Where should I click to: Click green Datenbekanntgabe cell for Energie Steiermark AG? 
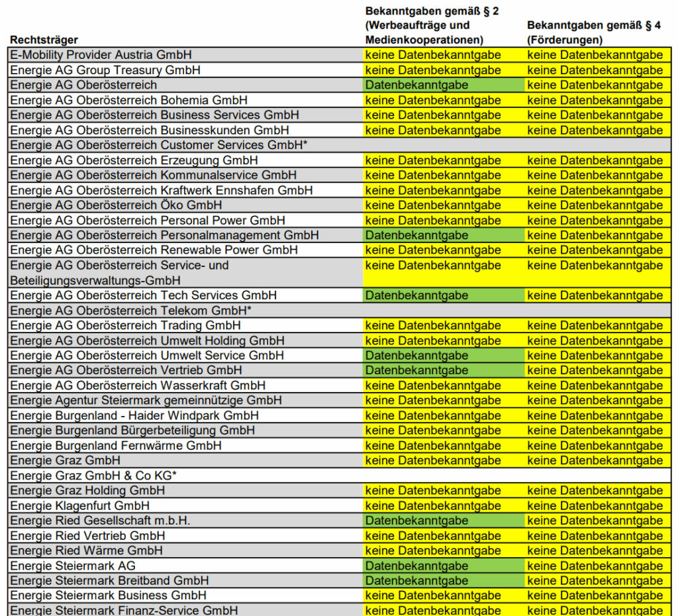[444, 566]
